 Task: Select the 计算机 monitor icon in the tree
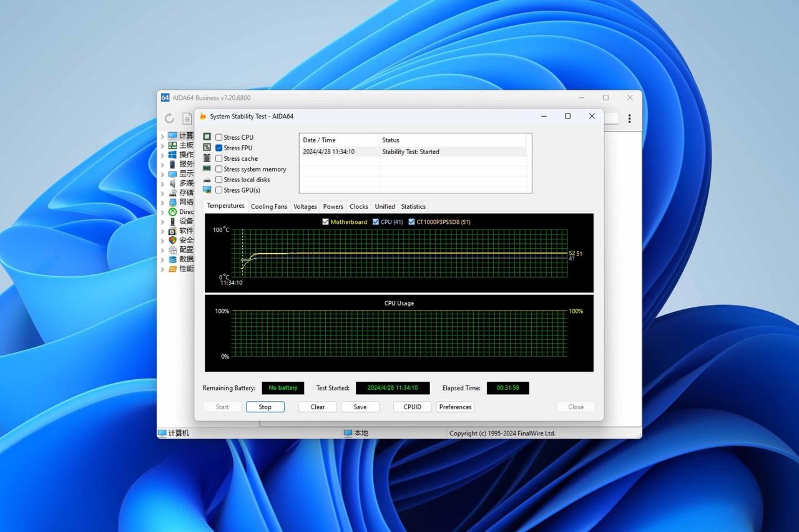coord(173,135)
